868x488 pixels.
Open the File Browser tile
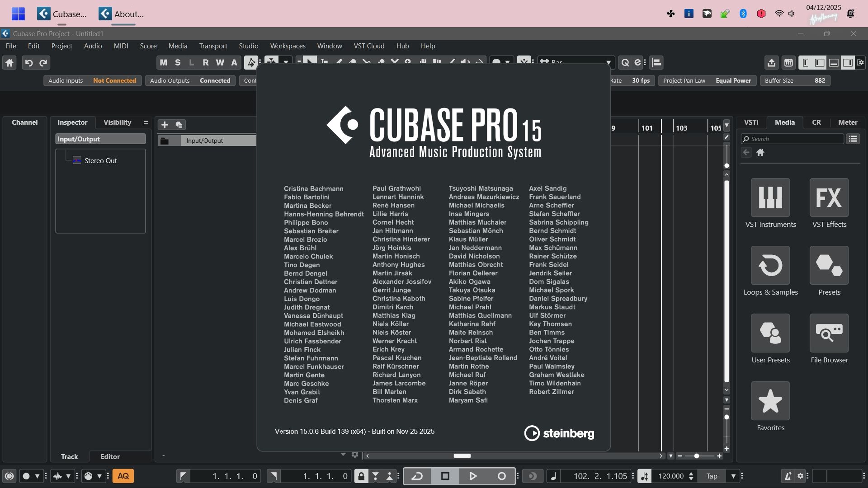pyautogui.click(x=829, y=333)
